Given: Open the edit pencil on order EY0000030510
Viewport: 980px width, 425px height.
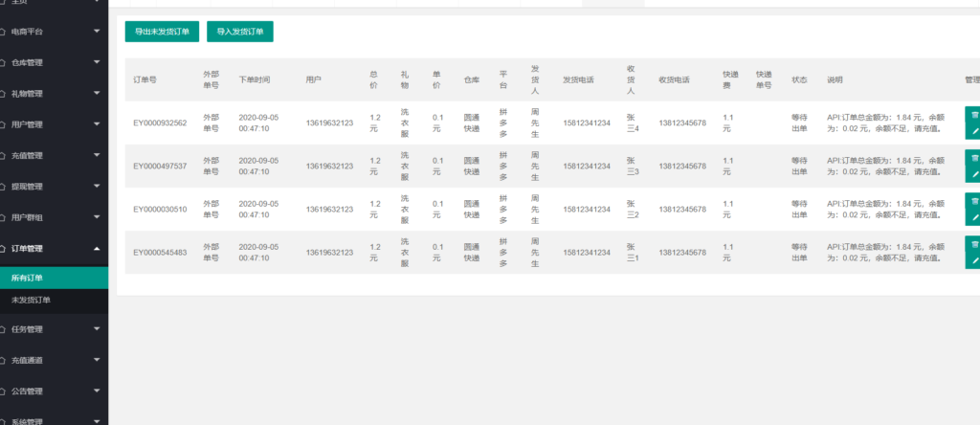Looking at the screenshot, I should pos(974,218).
